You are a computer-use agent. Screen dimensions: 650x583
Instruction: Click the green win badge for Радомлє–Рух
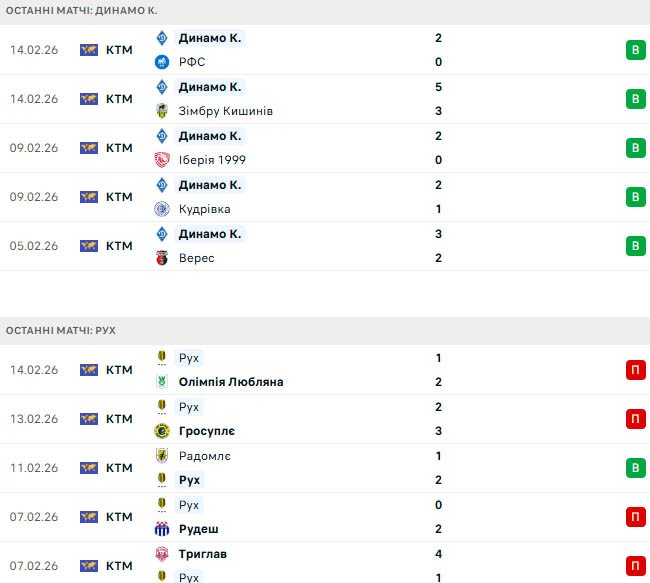coord(634,468)
